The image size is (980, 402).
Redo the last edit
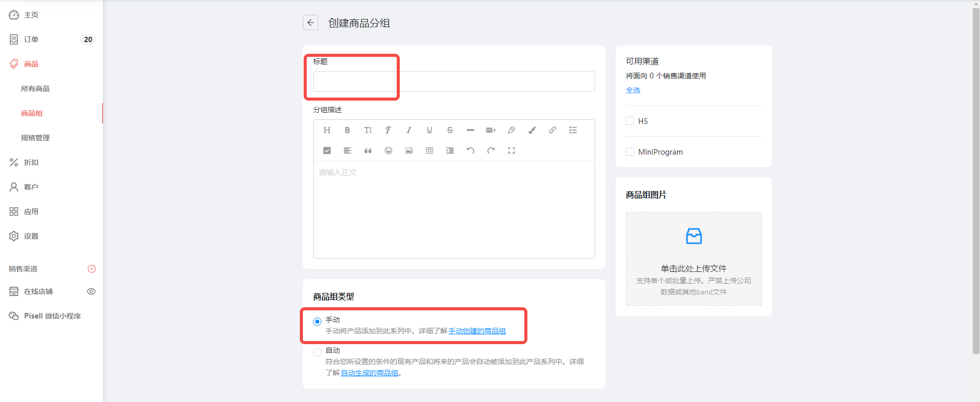tap(491, 151)
